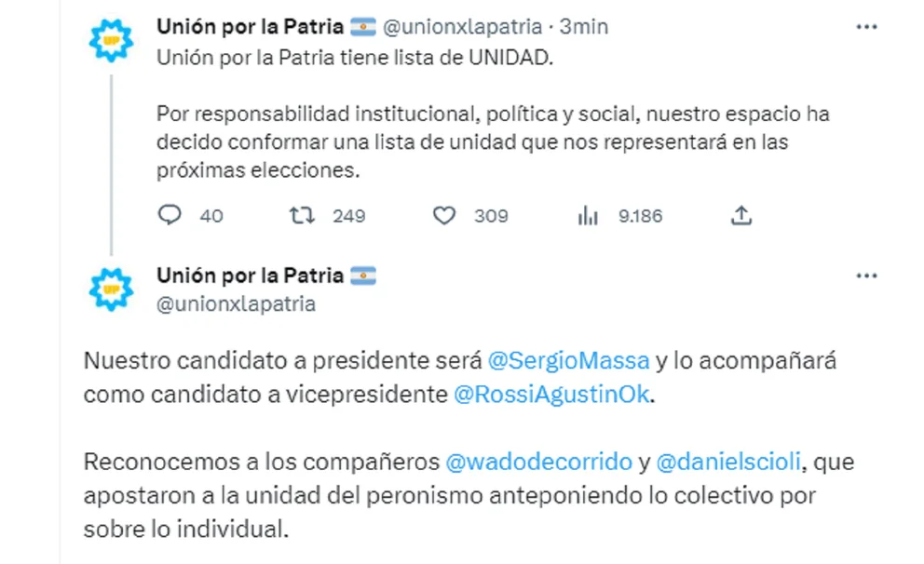Click the 309 likes count
This screenshot has width=924, height=564.
[x=491, y=216]
